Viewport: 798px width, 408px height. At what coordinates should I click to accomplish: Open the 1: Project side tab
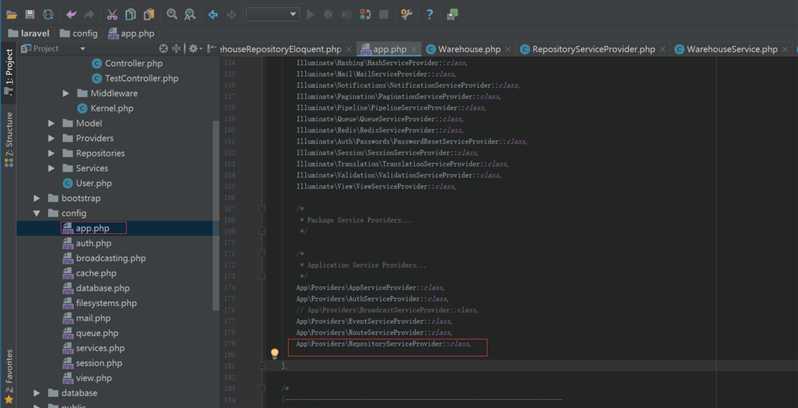[x=9, y=72]
